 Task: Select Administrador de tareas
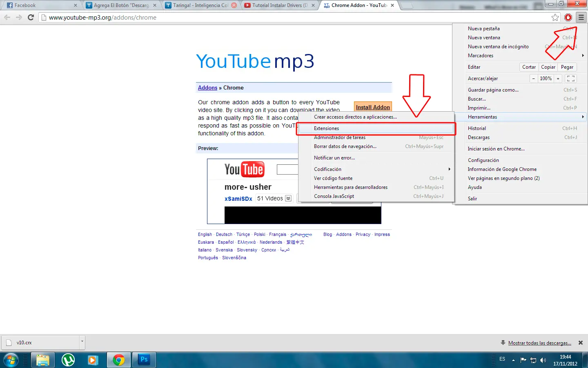coord(376,137)
